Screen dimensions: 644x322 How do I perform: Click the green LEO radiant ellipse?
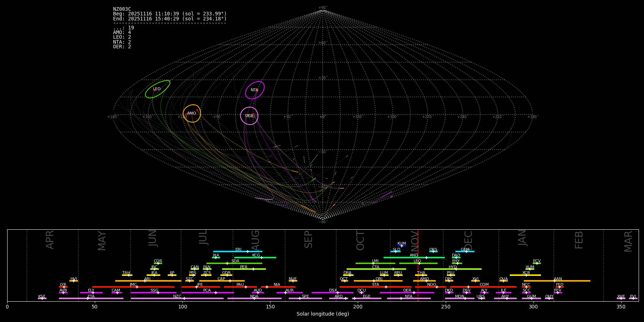click(x=157, y=89)
